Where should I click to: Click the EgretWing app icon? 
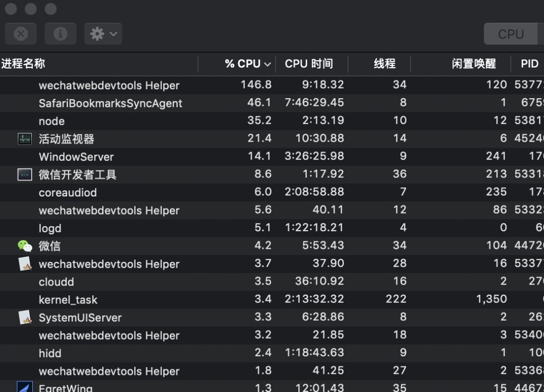[25, 387]
